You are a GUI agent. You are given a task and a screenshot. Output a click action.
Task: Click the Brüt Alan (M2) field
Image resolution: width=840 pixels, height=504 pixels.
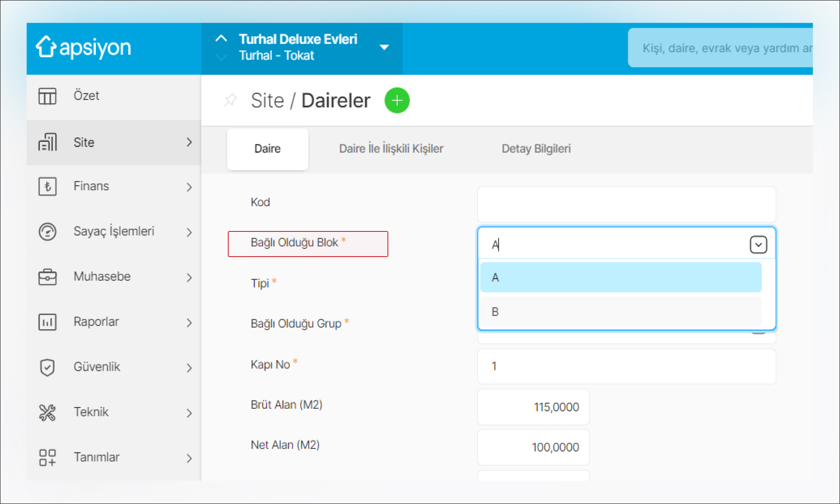tap(533, 407)
